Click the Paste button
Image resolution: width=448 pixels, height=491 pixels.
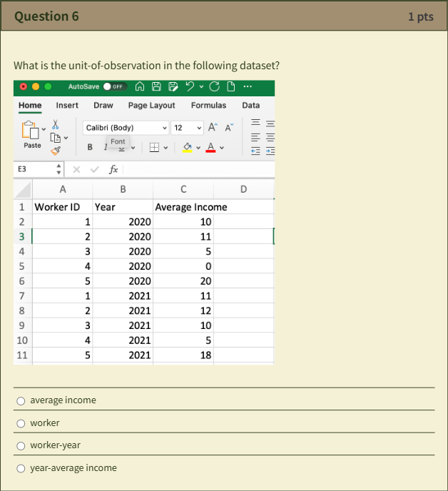pyautogui.click(x=32, y=135)
